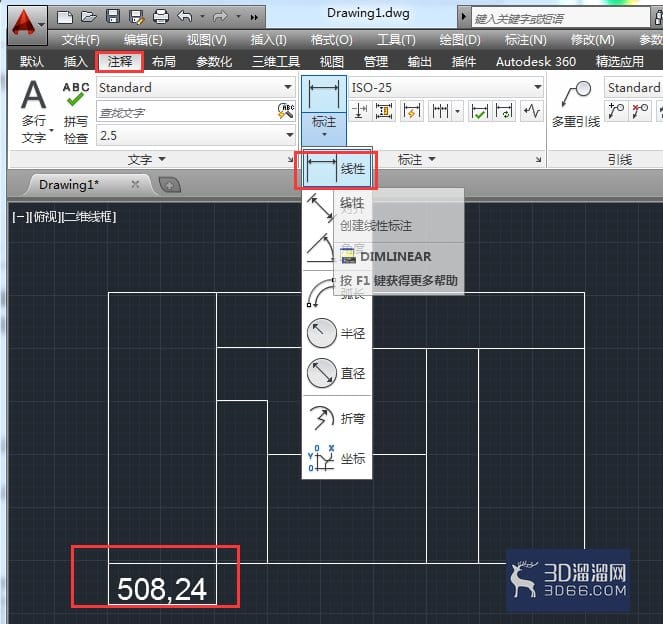Screen dimensions: 663x624
Task: Click the quick dimension icon with lightning bolt
Action: point(411,112)
